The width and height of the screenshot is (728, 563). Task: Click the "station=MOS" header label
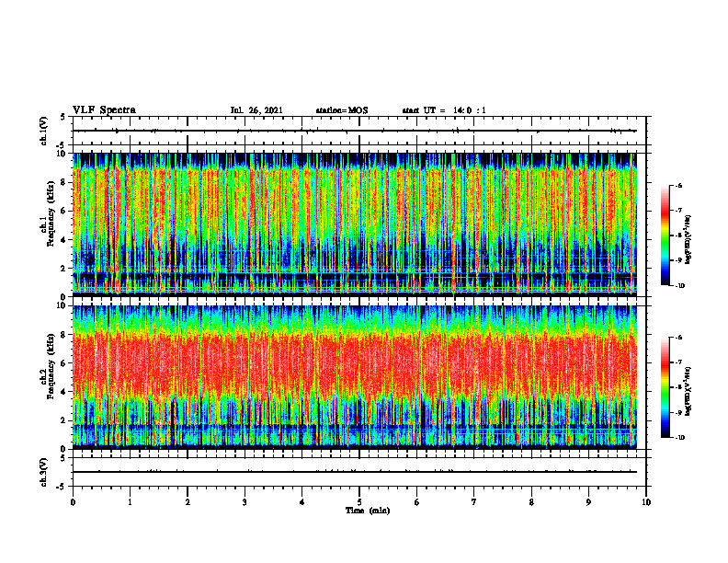pyautogui.click(x=342, y=110)
